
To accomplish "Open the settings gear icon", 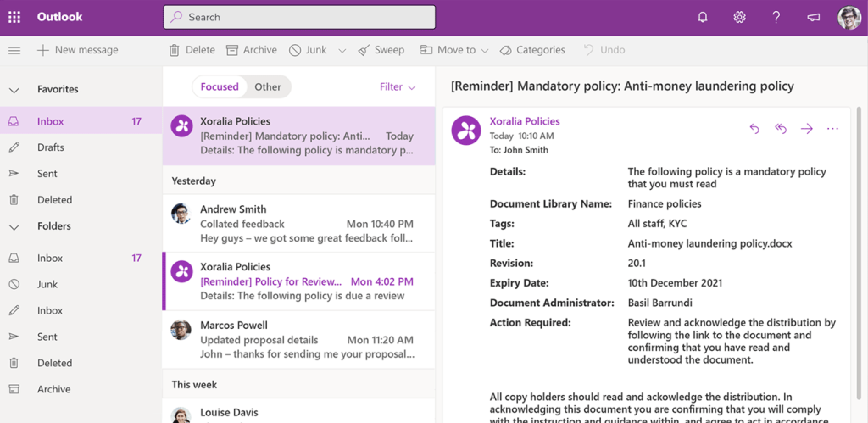I will coord(739,17).
